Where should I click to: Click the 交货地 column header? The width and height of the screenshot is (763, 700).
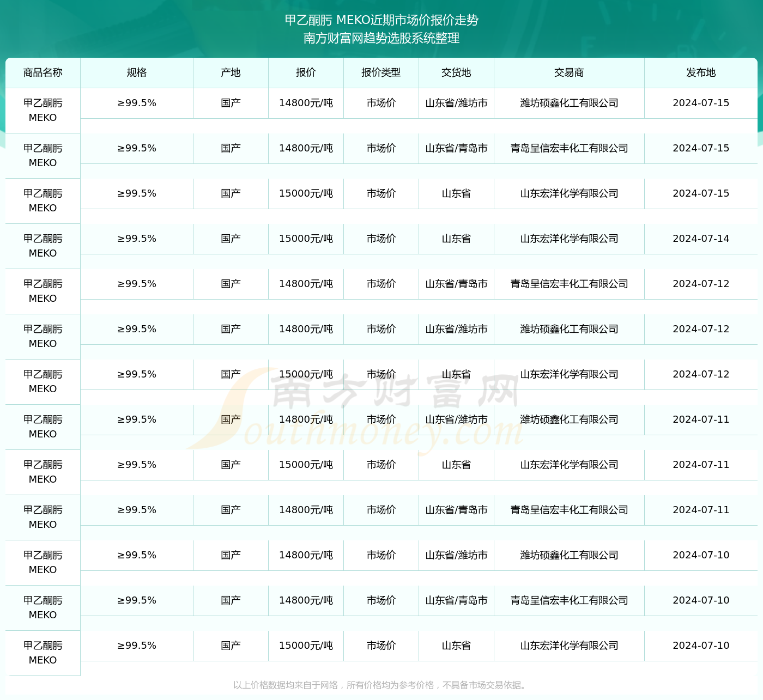[456, 72]
